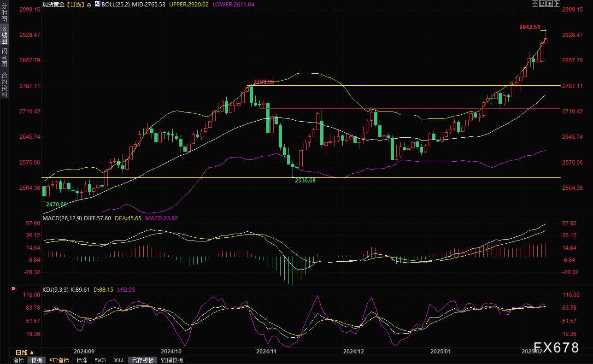Click the chart line icon before BOLL label

(97, 4)
